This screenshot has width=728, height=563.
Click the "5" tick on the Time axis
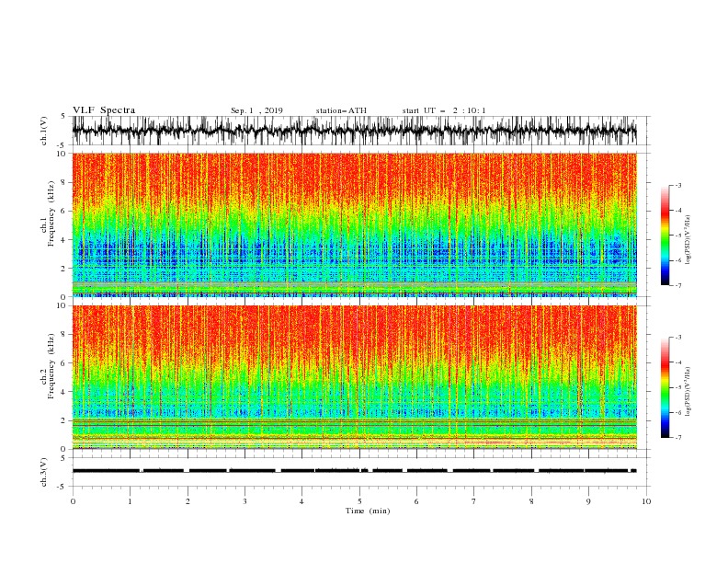click(359, 501)
